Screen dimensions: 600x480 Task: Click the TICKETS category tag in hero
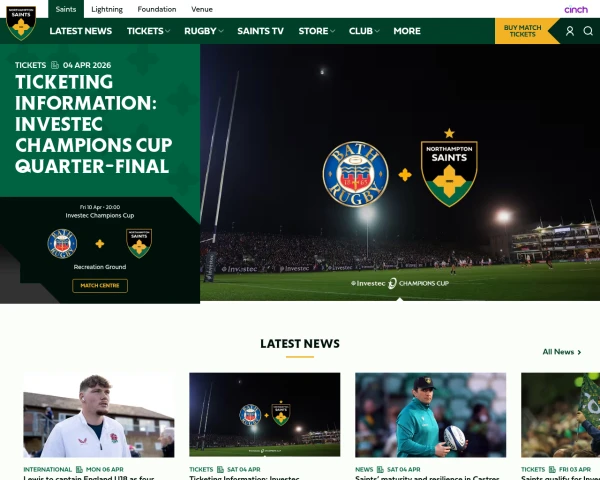pos(31,65)
